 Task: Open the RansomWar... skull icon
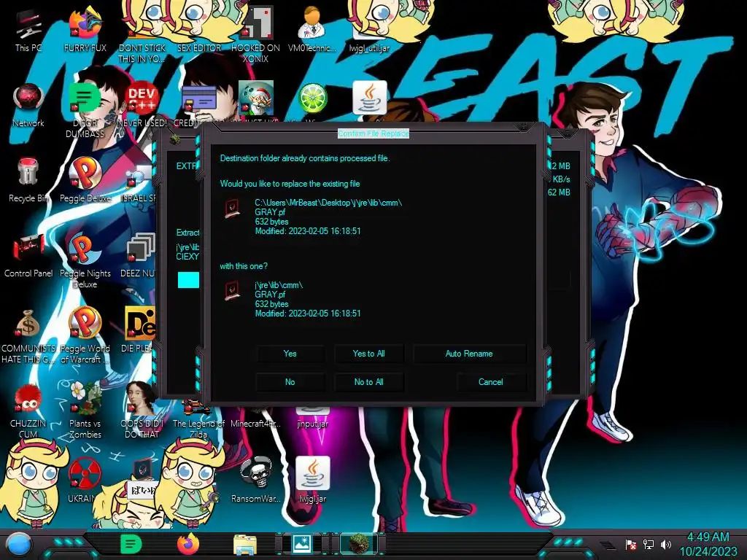[x=255, y=480]
